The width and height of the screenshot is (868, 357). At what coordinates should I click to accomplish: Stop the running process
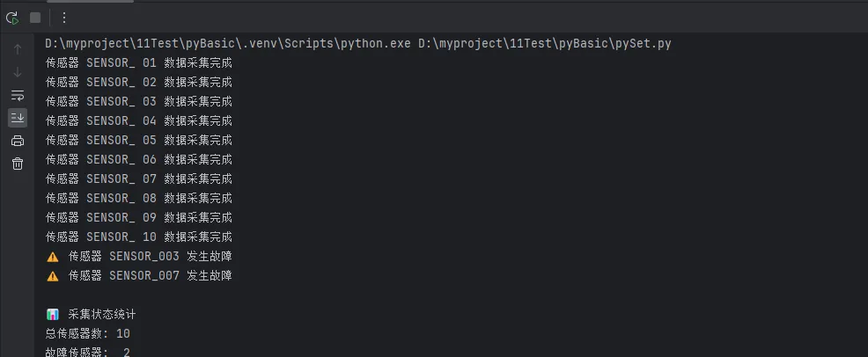pos(35,18)
